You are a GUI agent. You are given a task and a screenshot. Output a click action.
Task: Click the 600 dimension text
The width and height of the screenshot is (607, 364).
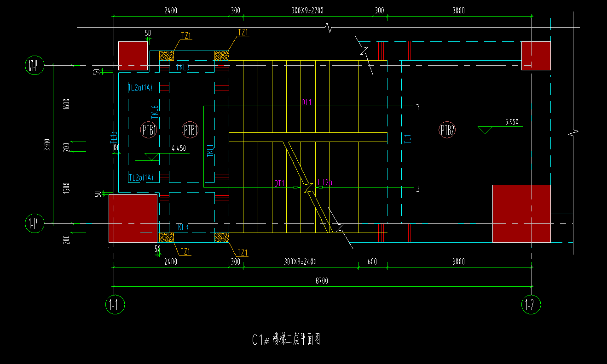(372, 262)
